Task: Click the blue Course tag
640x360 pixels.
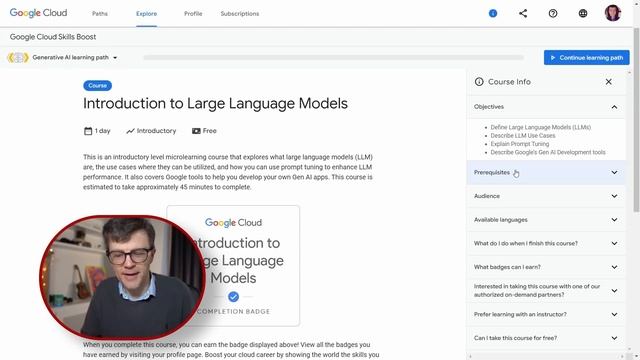Action: pos(98,86)
